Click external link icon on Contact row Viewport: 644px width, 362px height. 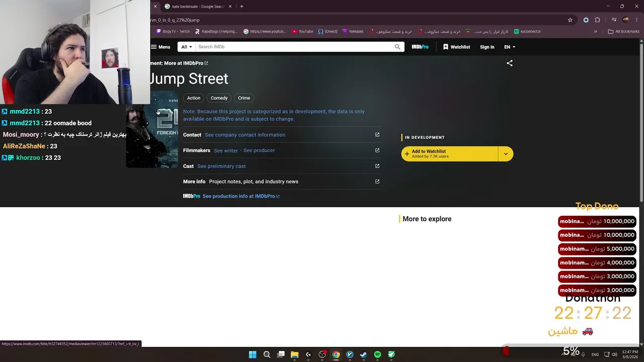[377, 135]
